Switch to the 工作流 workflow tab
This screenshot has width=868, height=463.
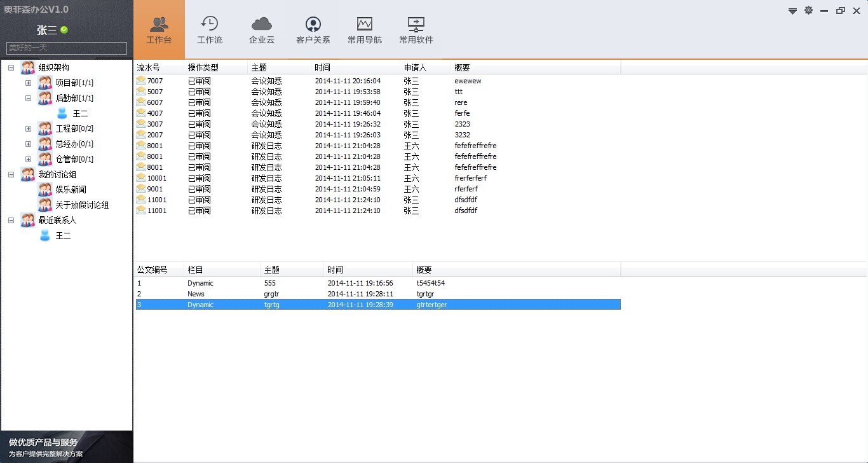coord(210,30)
